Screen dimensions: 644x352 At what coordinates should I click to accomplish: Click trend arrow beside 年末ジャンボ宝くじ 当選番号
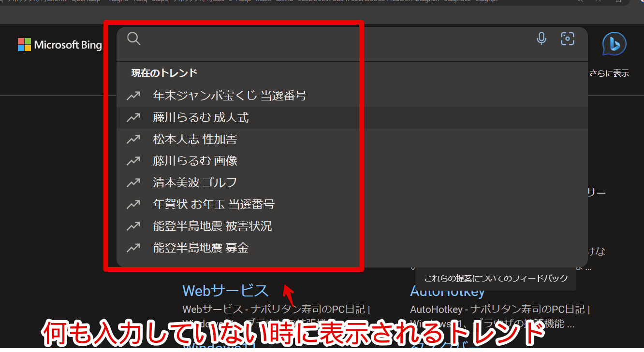(x=133, y=96)
